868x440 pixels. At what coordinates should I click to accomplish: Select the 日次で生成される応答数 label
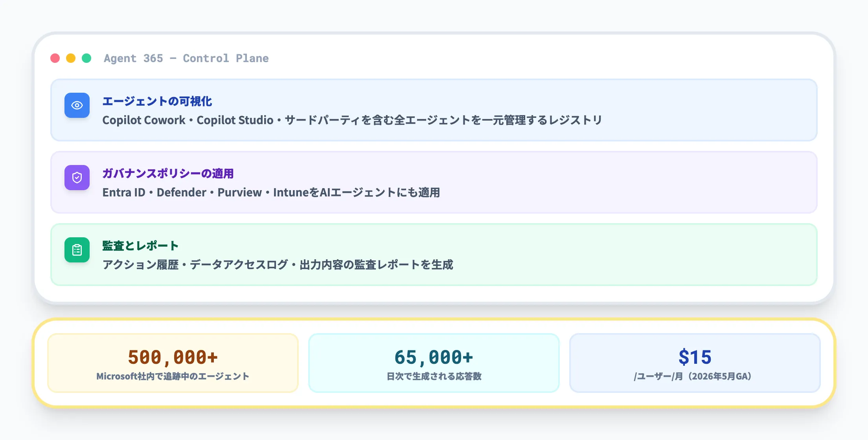(434, 376)
